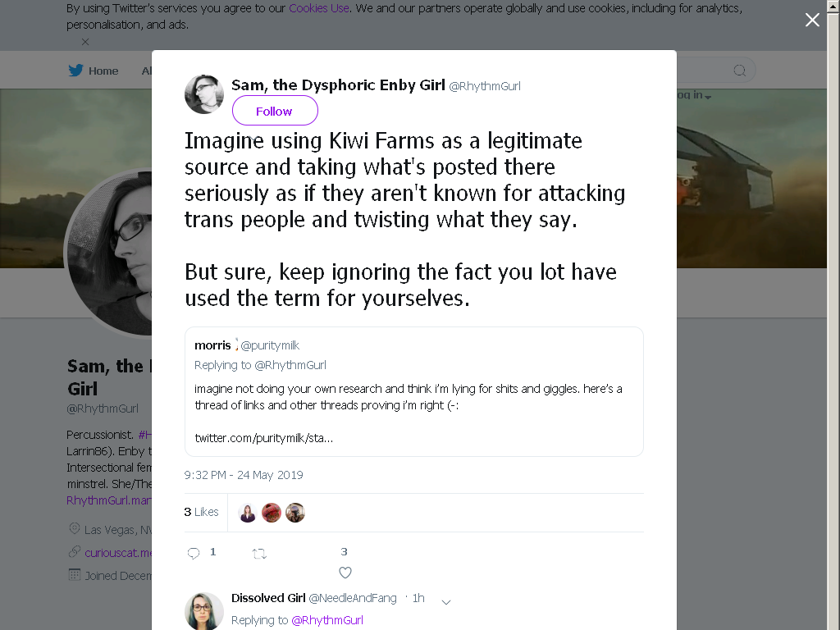This screenshot has width=840, height=630.
Task: Open Dissolved Girl's profile avatar
Action: [204, 611]
